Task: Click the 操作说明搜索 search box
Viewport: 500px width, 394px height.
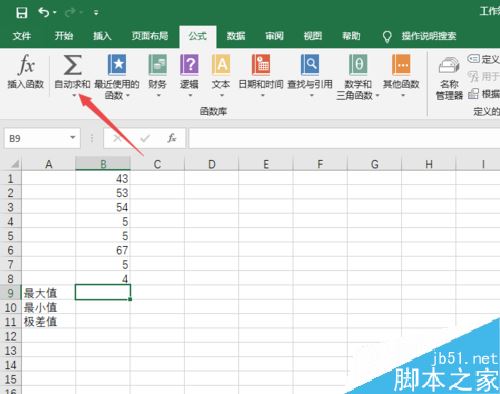Action: [x=429, y=36]
